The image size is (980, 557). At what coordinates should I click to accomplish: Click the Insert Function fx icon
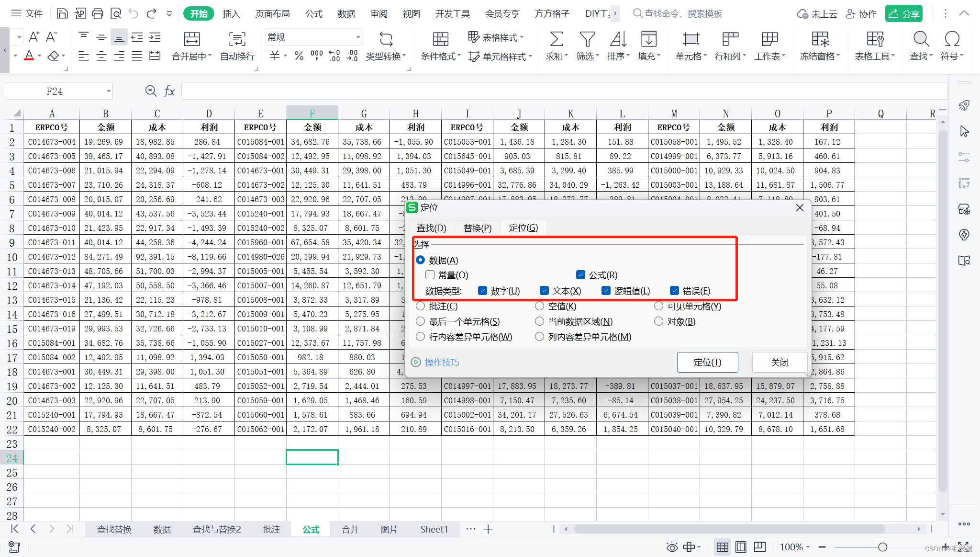click(169, 91)
